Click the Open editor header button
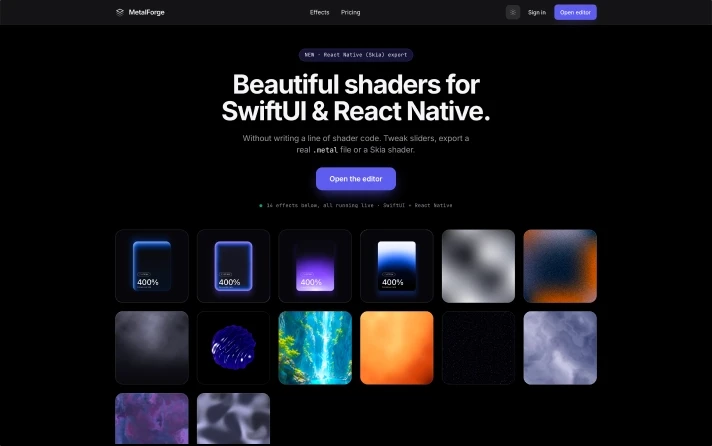Screen dimensions: 712x446 coord(575,12)
